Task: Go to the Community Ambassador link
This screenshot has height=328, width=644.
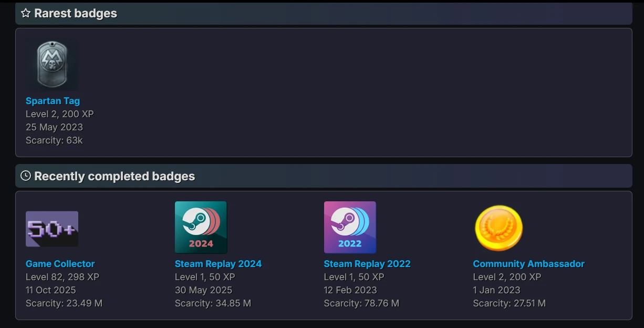Action: click(528, 264)
